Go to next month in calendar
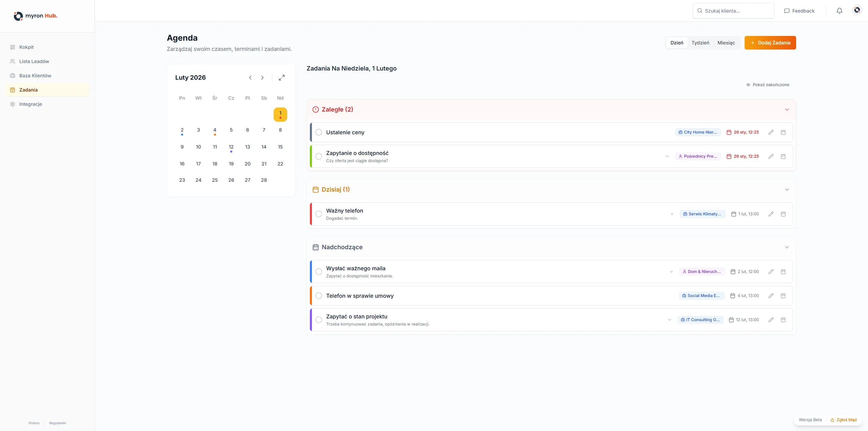The image size is (868, 431). click(x=262, y=78)
